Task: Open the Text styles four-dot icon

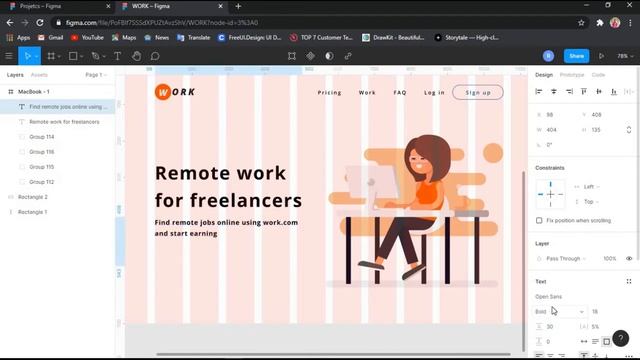Action: pyautogui.click(x=629, y=281)
